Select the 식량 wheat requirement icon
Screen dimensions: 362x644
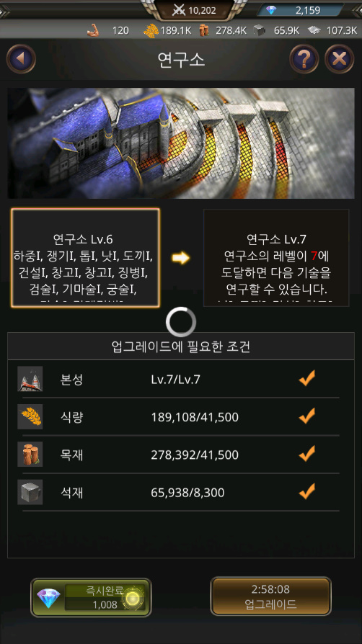[30, 416]
